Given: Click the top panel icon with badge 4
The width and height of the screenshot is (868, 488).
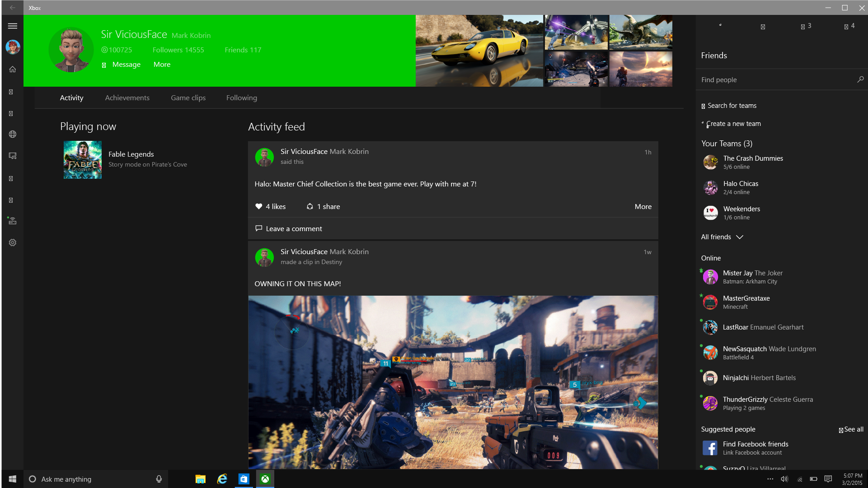Looking at the screenshot, I should [849, 26].
